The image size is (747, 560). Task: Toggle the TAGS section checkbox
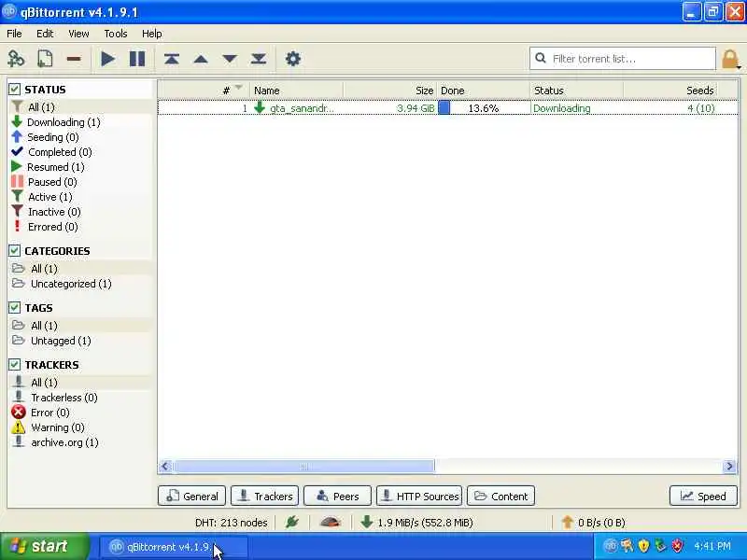click(x=14, y=308)
